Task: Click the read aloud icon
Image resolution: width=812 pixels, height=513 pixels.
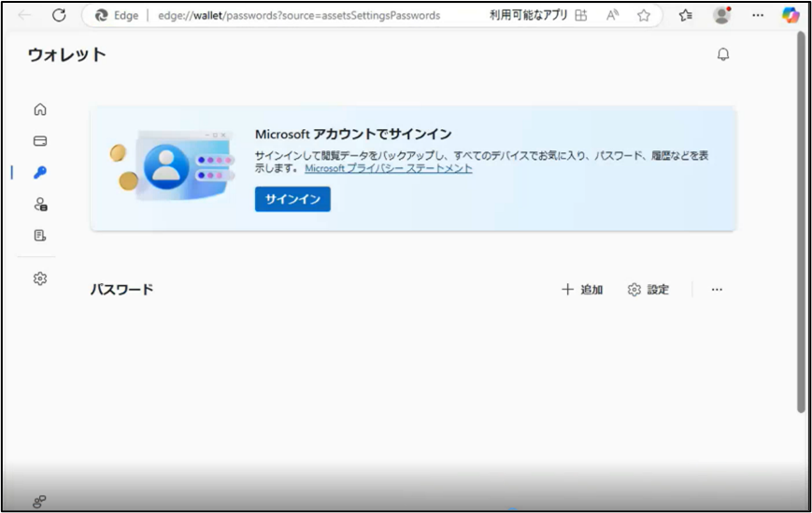Action: 613,15
